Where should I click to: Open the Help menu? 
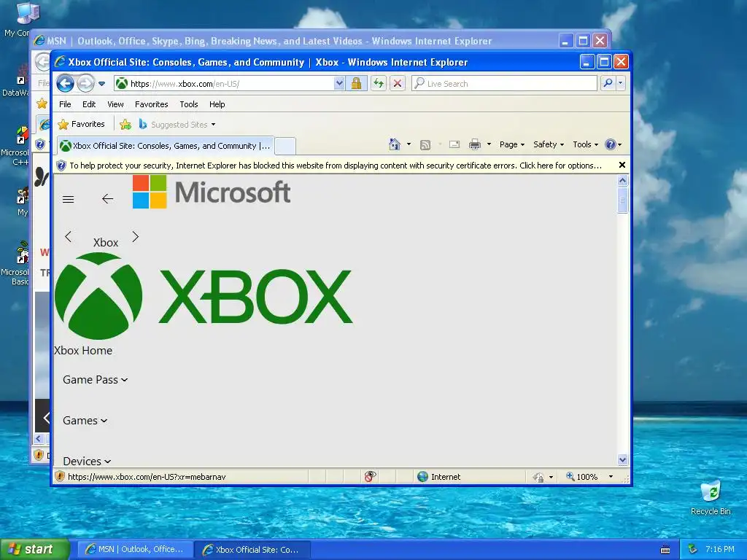click(x=217, y=104)
